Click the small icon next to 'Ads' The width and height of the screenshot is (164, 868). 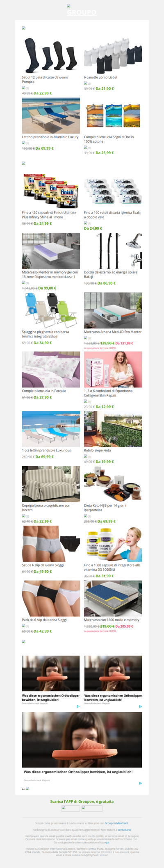click(28, 788)
